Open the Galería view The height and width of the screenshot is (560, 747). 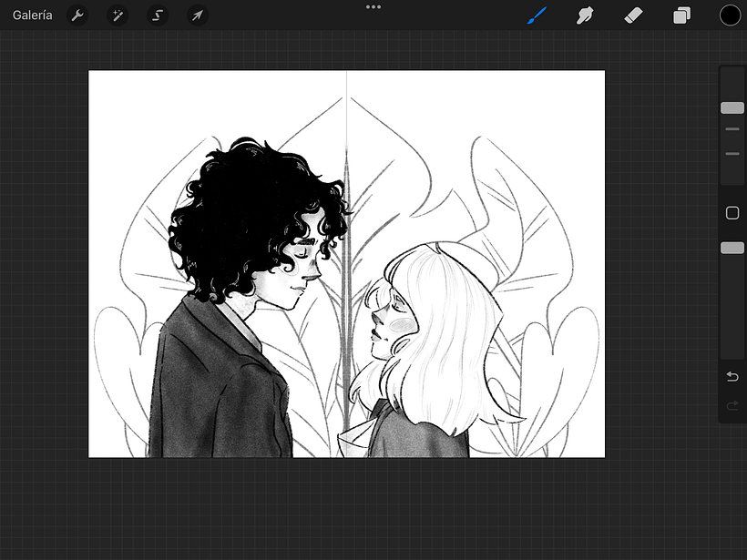33,15
